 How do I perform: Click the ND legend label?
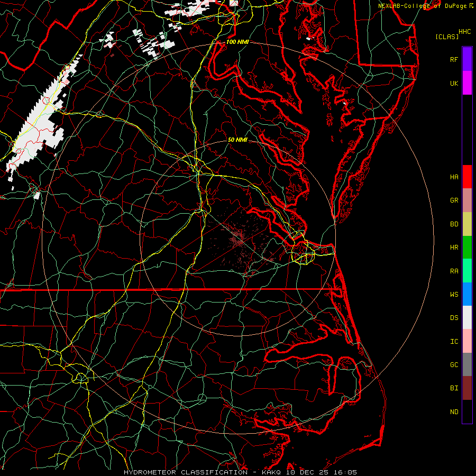coord(454,412)
